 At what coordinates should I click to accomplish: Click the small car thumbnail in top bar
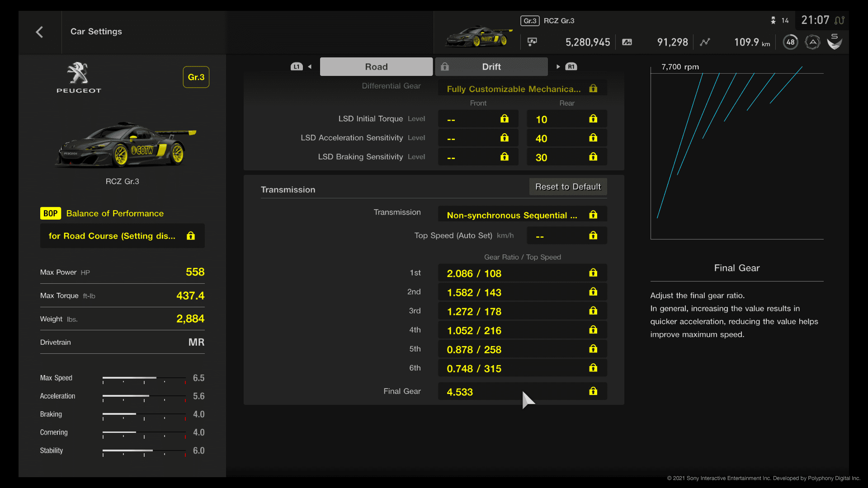click(479, 37)
